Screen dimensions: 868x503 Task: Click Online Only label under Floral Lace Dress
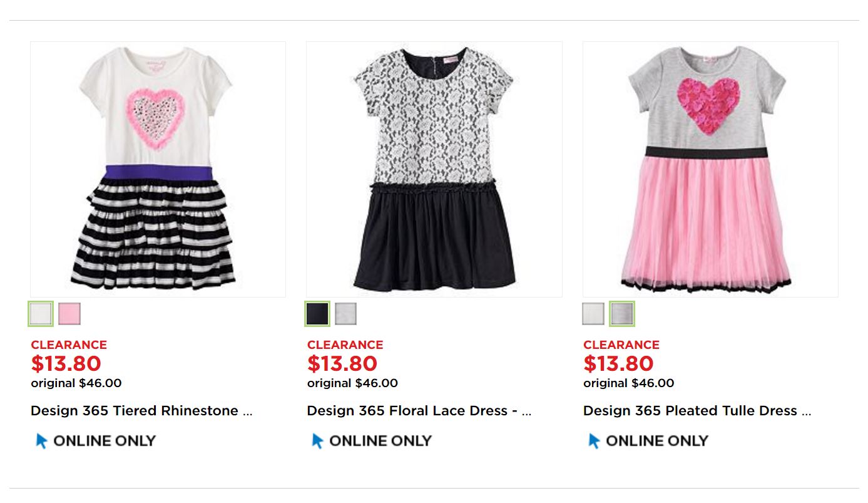tap(380, 441)
